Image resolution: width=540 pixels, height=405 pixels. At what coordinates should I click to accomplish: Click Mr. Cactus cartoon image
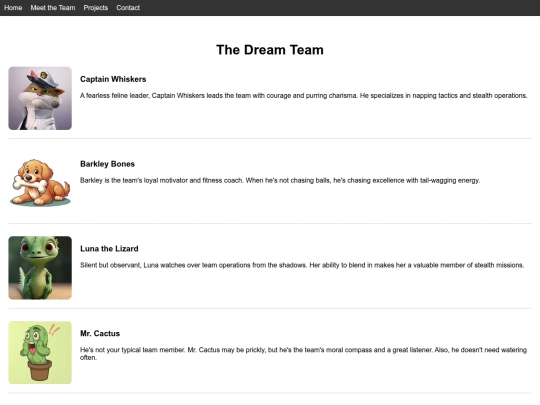tap(40, 352)
